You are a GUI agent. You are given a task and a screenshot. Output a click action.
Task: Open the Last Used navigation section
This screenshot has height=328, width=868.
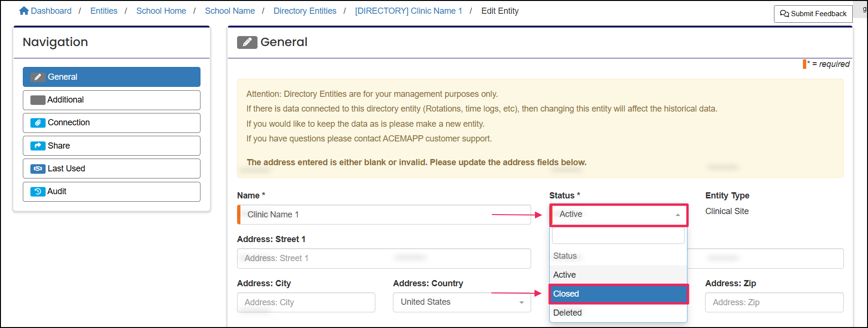tap(112, 169)
